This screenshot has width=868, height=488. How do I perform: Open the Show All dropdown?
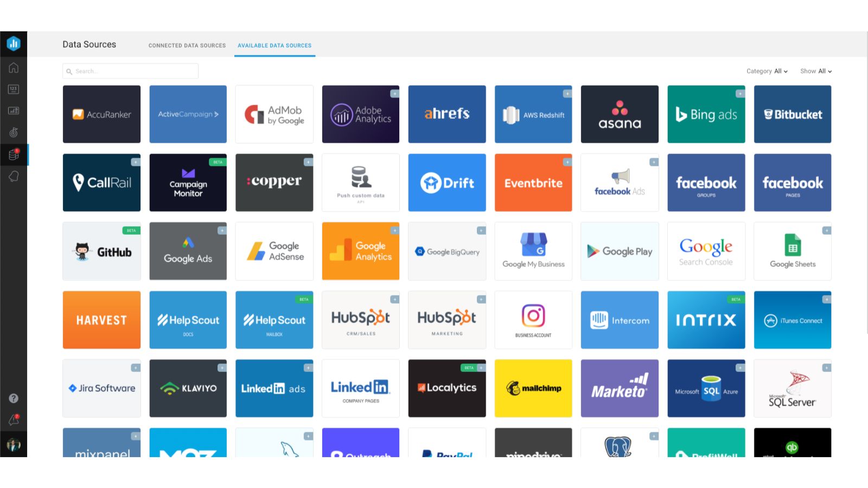pyautogui.click(x=815, y=71)
